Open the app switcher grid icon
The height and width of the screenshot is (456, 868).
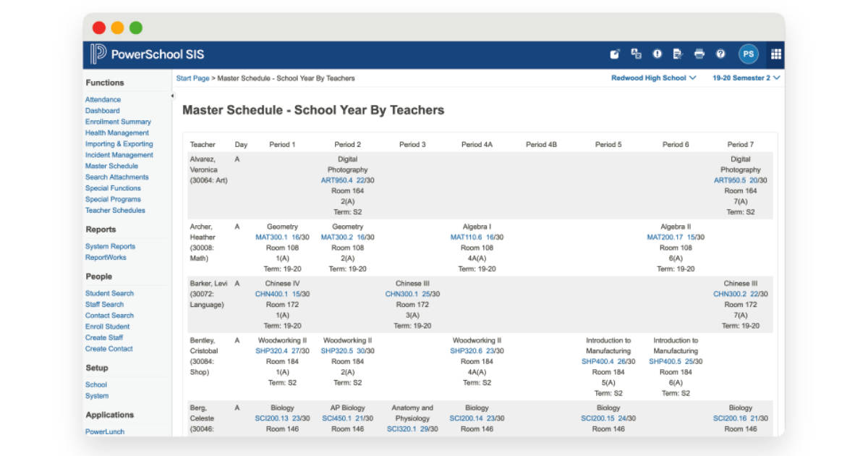point(777,53)
